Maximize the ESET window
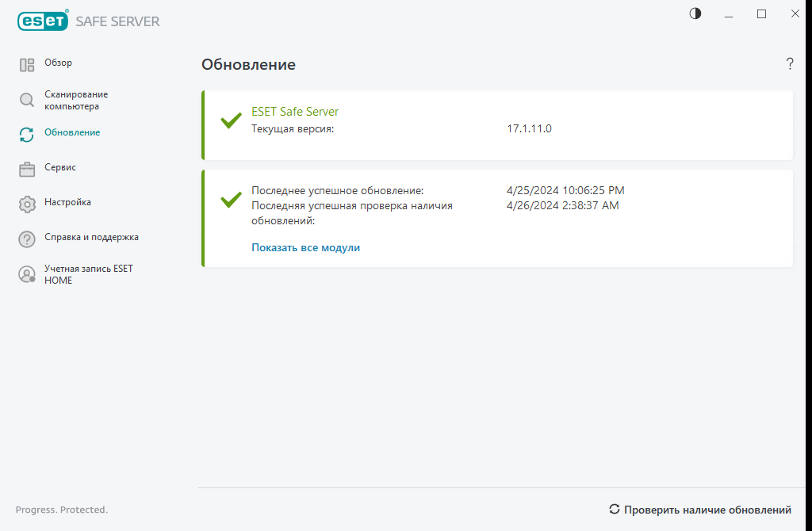 tap(761, 13)
